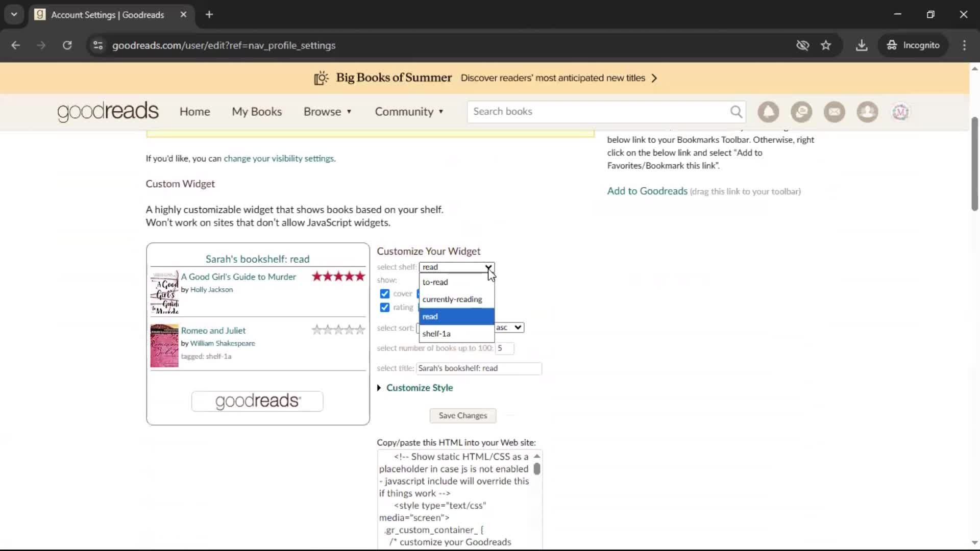Click the banner's right chevron arrow
980x551 pixels.
point(654,78)
